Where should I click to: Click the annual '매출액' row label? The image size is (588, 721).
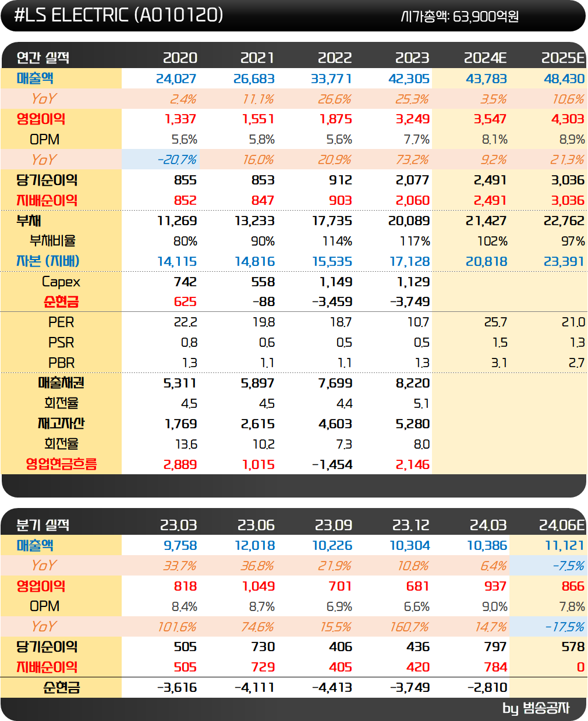[36, 78]
